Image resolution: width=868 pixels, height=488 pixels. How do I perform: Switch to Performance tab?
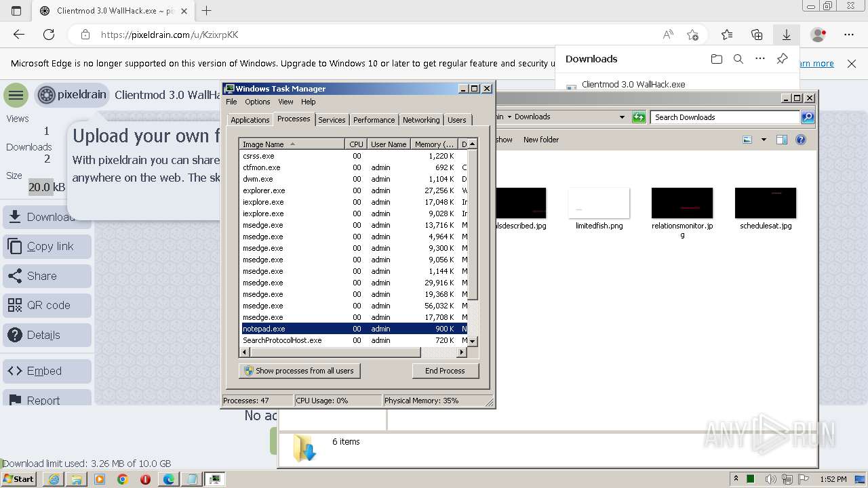coord(374,120)
